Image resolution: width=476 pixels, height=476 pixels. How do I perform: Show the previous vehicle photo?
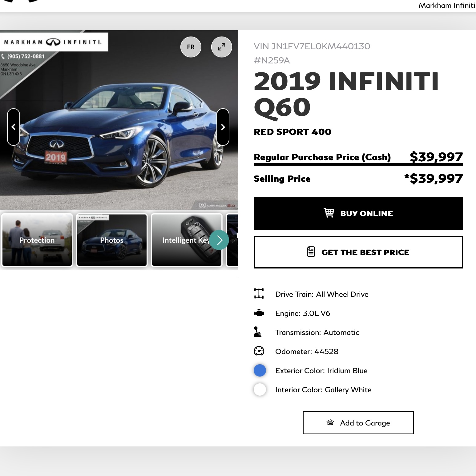(x=14, y=127)
